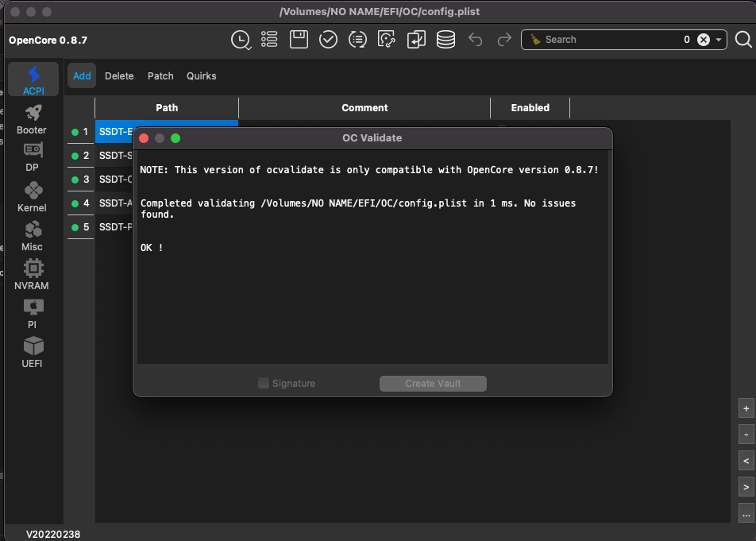
Task: Toggle the Signature checkbox
Action: pyautogui.click(x=264, y=384)
